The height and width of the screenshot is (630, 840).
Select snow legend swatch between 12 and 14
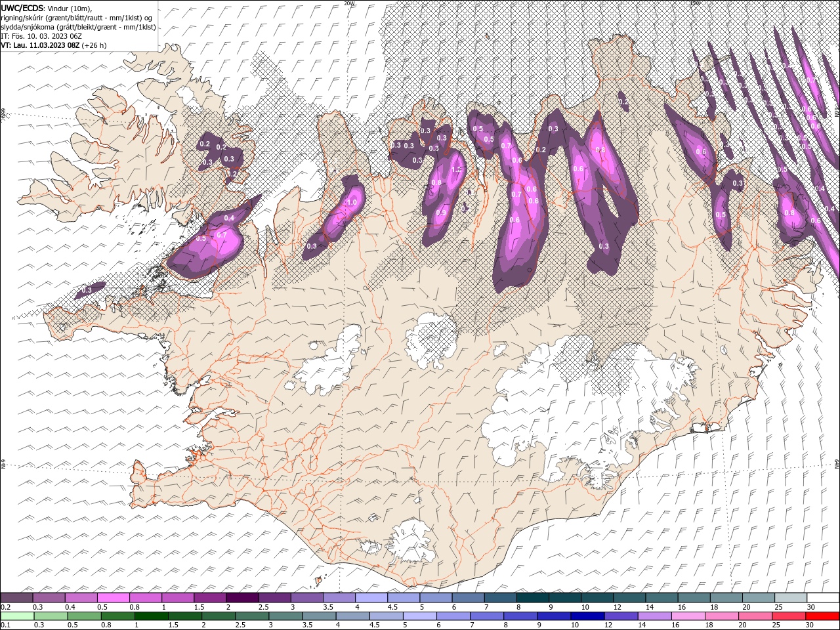tap(629, 598)
